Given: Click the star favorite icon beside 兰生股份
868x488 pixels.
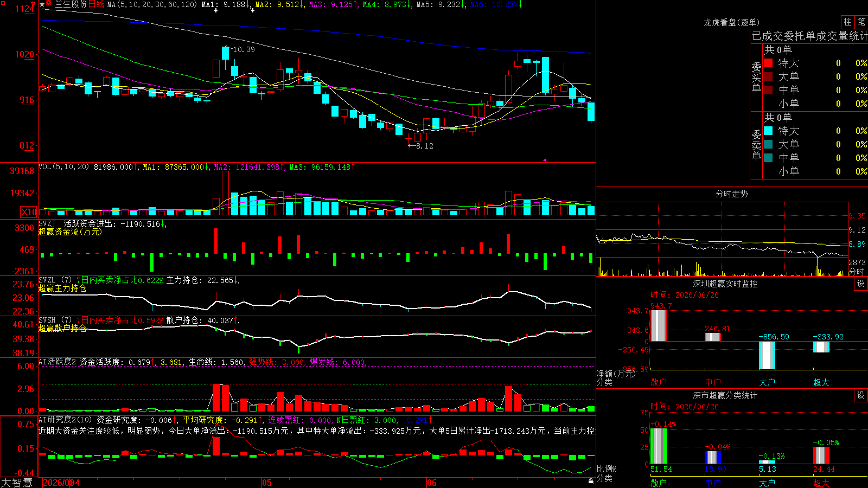Looking at the screenshot, I should (x=42, y=4).
